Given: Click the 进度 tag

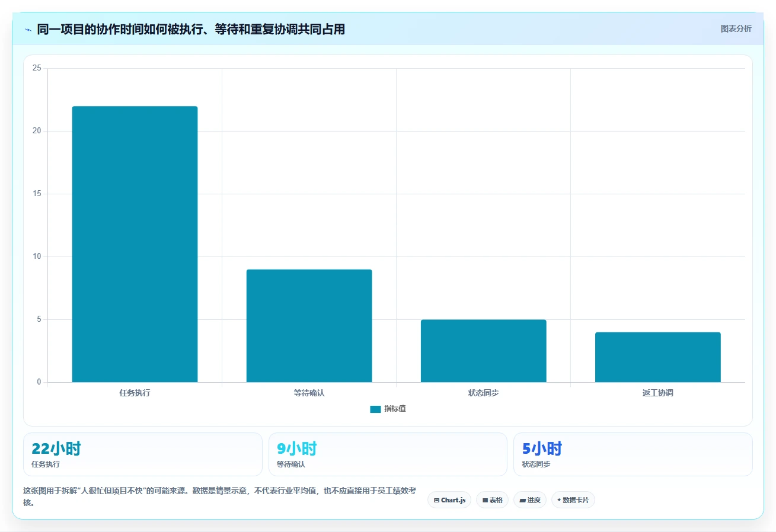Looking at the screenshot, I should click(x=530, y=500).
